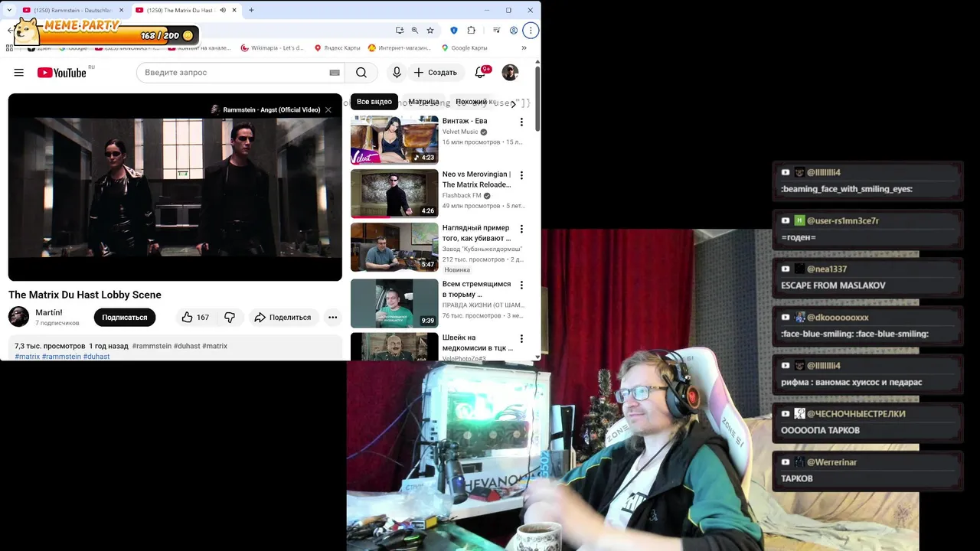Dismiss the Rammstein - Angst video card
Image resolution: width=980 pixels, height=551 pixels.
pyautogui.click(x=328, y=109)
